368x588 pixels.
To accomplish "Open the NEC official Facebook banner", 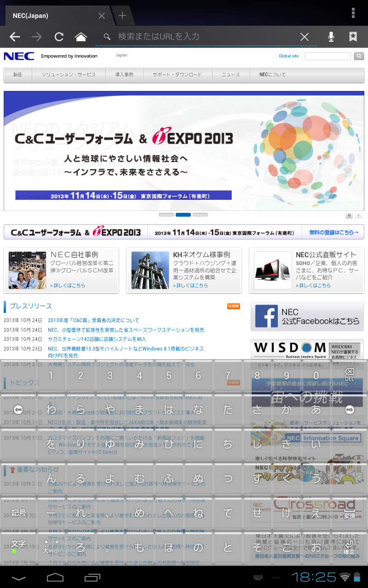I will pyautogui.click(x=307, y=317).
